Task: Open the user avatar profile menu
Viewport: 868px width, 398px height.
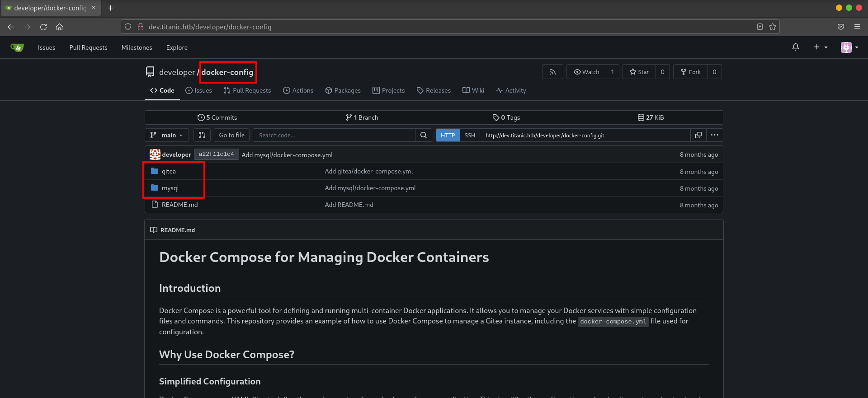Action: tap(849, 47)
